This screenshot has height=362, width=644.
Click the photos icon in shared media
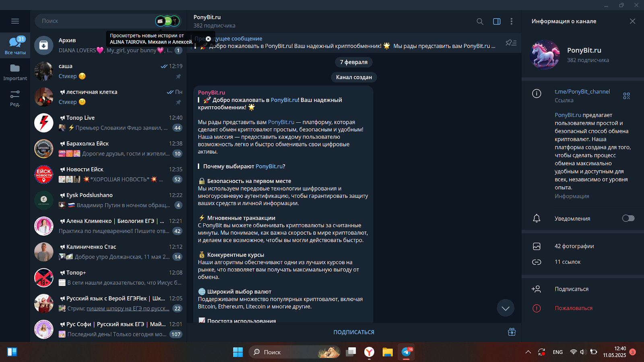(x=537, y=246)
